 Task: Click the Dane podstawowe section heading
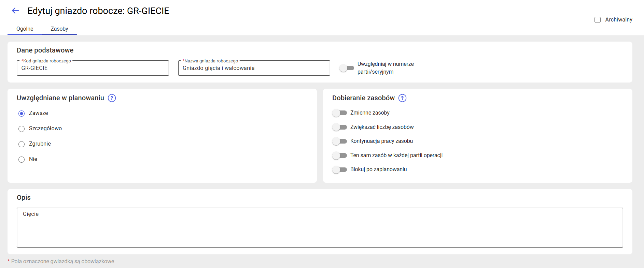tap(45, 50)
